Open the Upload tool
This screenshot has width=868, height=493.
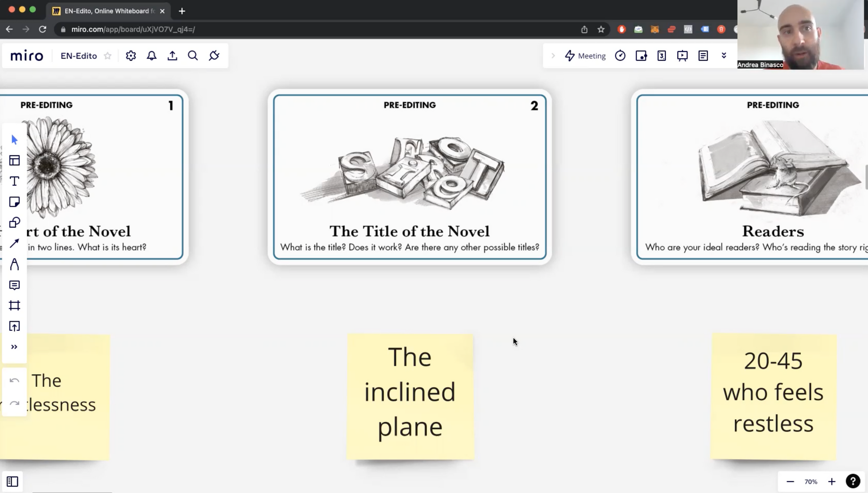[x=14, y=326]
